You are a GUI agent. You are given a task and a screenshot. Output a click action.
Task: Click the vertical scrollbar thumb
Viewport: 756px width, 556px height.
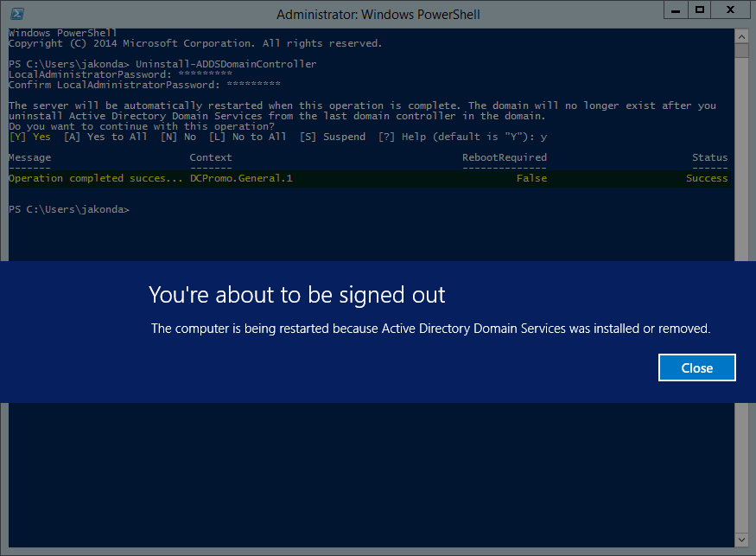point(741,48)
